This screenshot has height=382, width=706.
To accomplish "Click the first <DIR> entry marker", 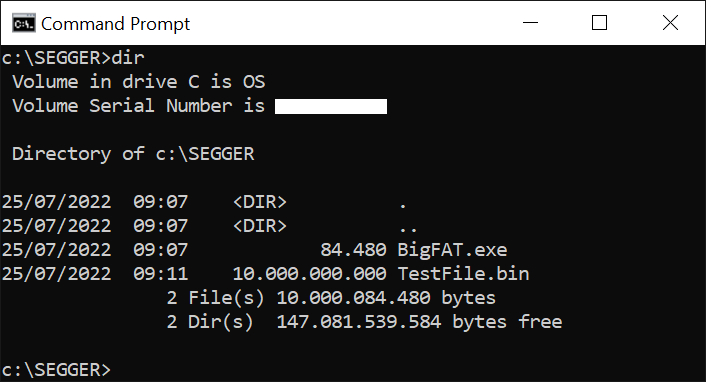I will click(260, 202).
